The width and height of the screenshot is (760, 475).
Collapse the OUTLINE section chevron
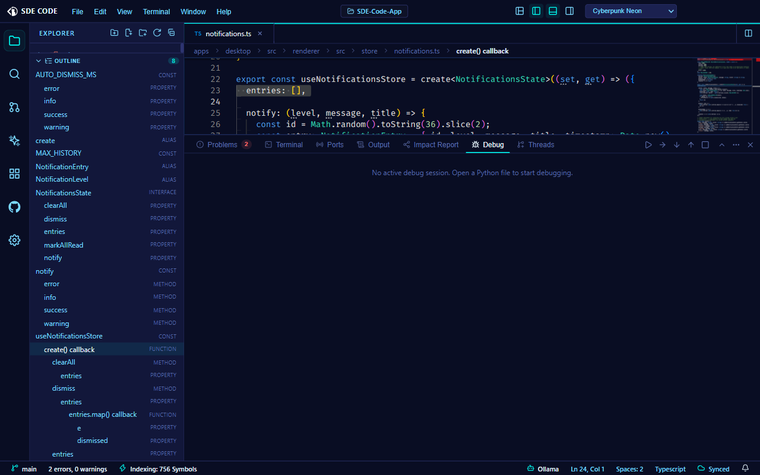[38, 61]
